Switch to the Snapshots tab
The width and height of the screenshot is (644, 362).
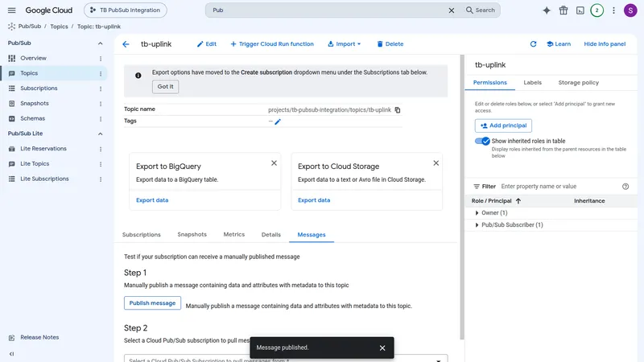pos(192,234)
